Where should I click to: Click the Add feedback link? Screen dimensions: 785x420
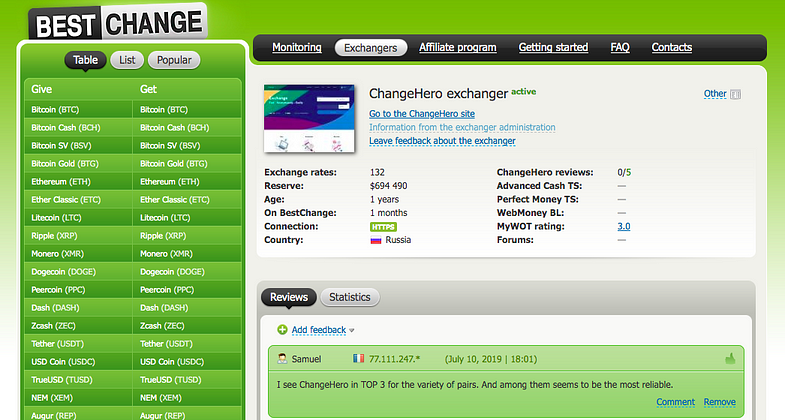tap(319, 330)
